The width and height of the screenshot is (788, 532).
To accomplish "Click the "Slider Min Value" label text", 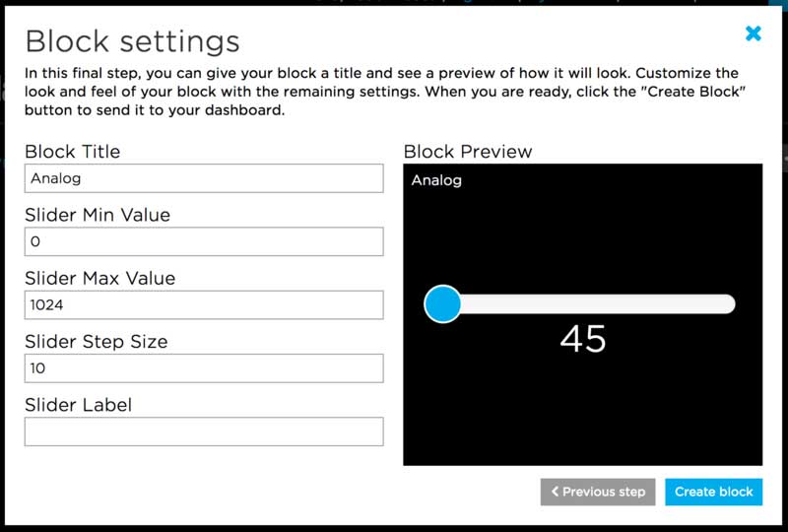I will (x=98, y=215).
